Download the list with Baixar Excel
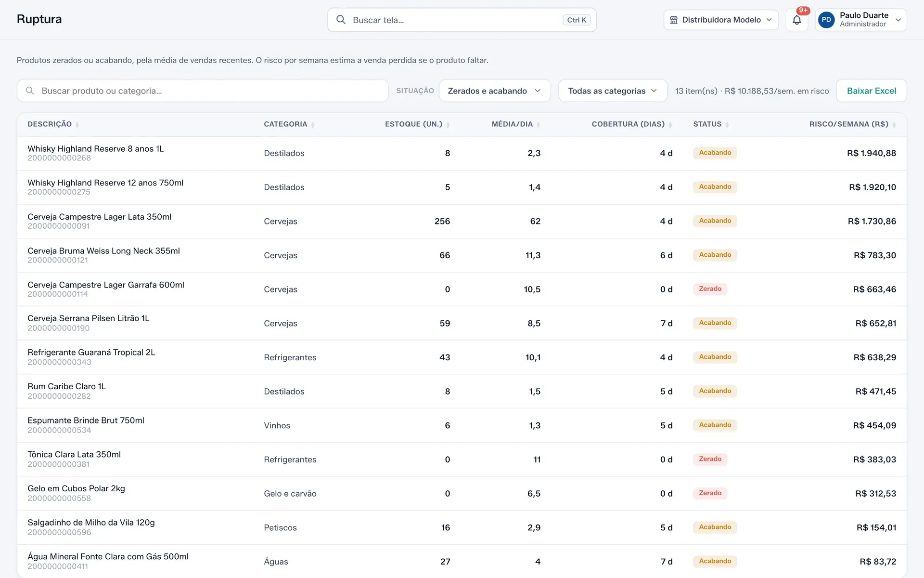The width and height of the screenshot is (924, 578). coord(871,91)
